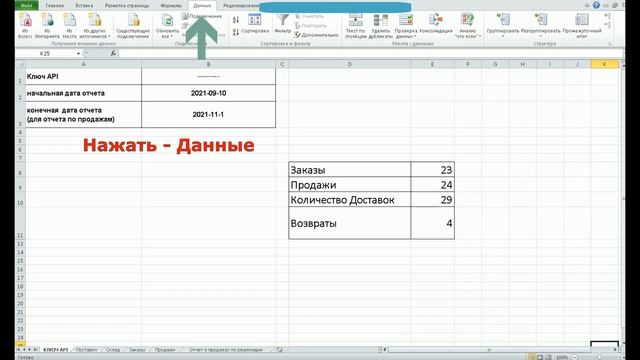Screen dimensions: 640x360
Task: Open the What-If Analysis (Анализ что если) dropdown
Action: (x=468, y=26)
